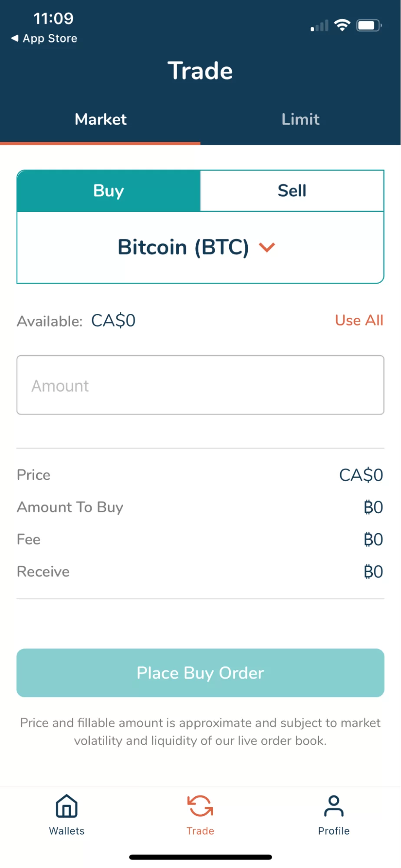
Task: Switch to the Sell toggle option
Action: point(292,191)
